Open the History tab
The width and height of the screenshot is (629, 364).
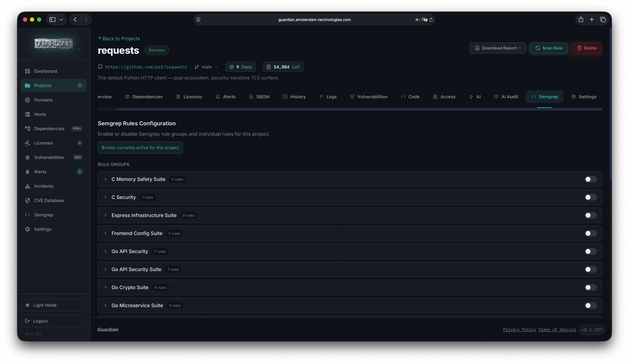tap(294, 97)
